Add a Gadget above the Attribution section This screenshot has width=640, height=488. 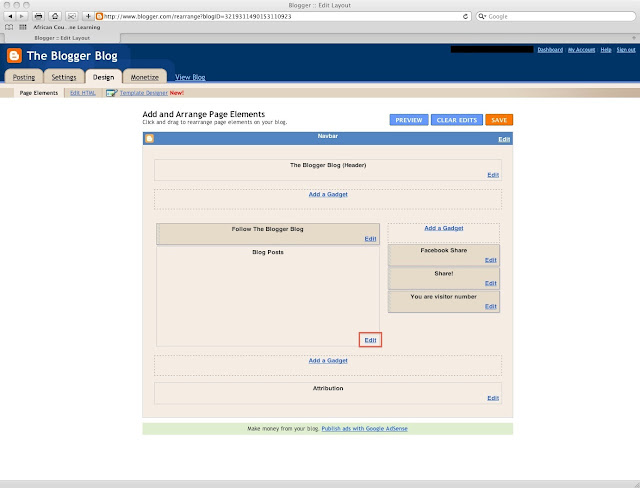pyautogui.click(x=328, y=361)
